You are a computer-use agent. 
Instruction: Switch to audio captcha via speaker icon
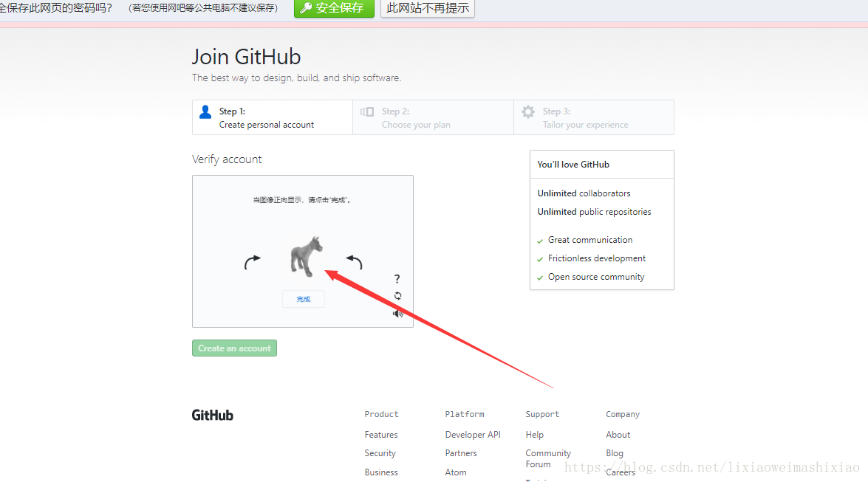(x=397, y=314)
